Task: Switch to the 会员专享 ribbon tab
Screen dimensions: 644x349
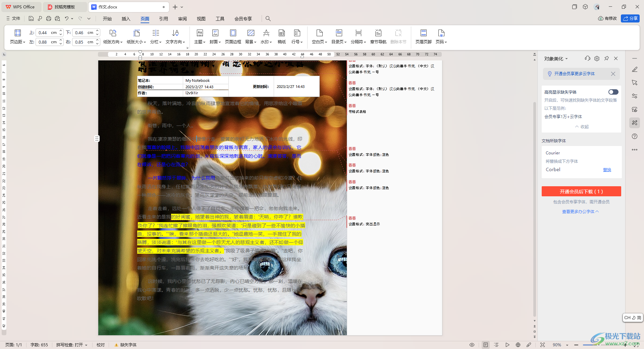Action: [243, 19]
